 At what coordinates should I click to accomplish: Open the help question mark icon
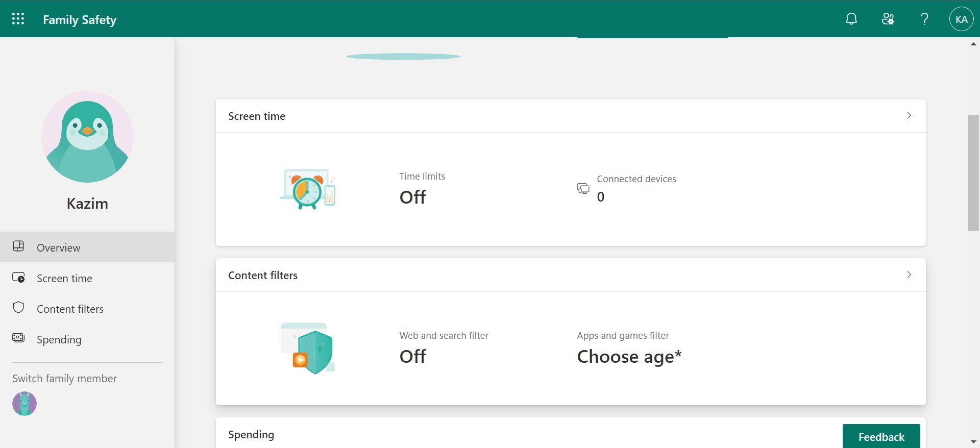pos(924,19)
